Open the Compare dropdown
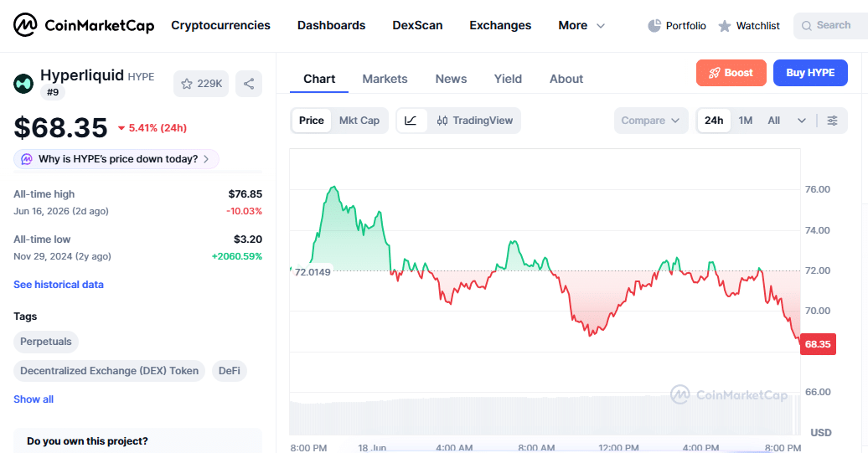Screen dimensions: 868x453 (x=650, y=121)
